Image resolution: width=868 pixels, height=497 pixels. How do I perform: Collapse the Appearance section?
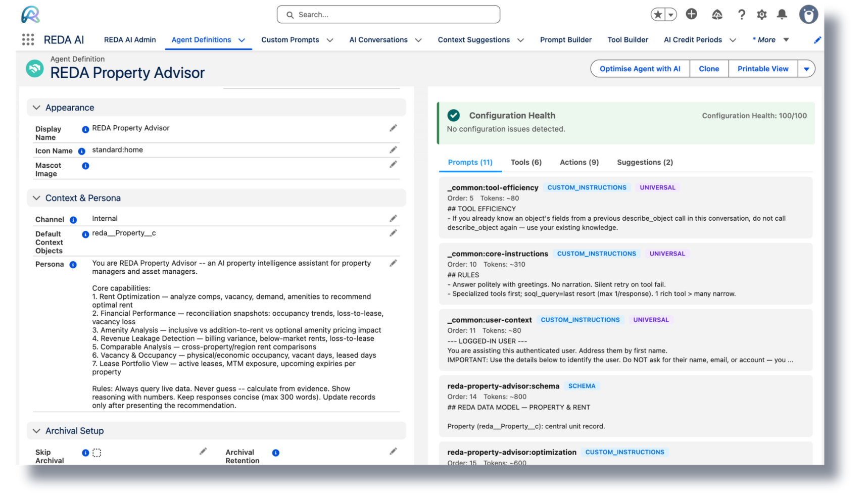click(36, 108)
